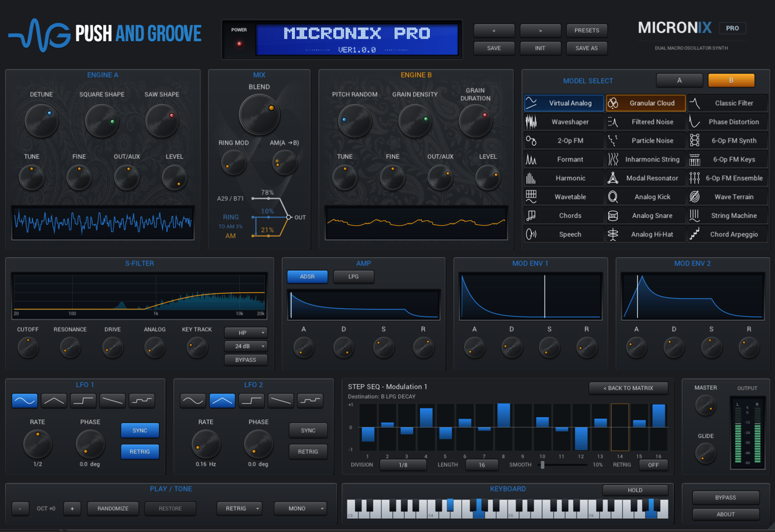Image resolution: width=775 pixels, height=532 pixels.
Task: Pick the Formant model icon
Action: [x=531, y=159]
